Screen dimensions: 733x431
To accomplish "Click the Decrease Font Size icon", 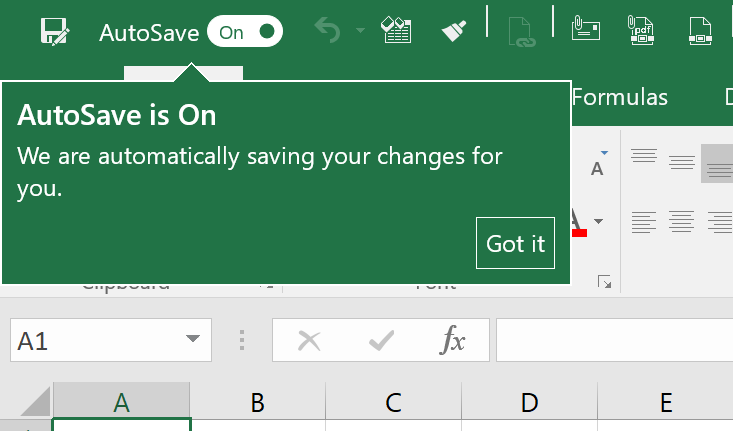I will click(x=598, y=164).
